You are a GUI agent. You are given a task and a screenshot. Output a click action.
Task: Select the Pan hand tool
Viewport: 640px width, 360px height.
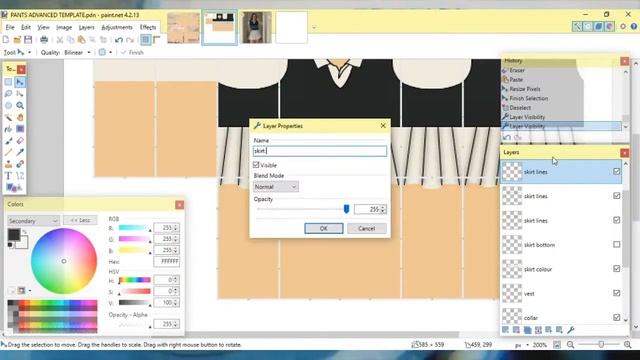[x=20, y=118]
